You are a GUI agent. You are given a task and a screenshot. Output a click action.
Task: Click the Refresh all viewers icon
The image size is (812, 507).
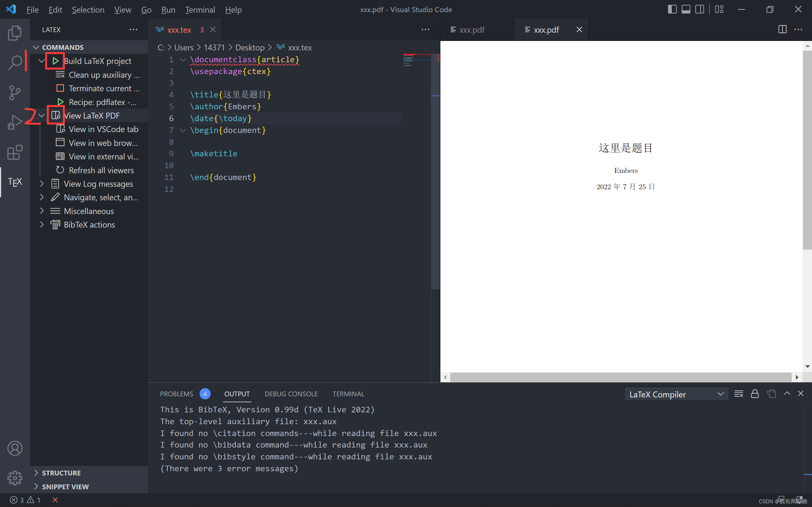(60, 170)
